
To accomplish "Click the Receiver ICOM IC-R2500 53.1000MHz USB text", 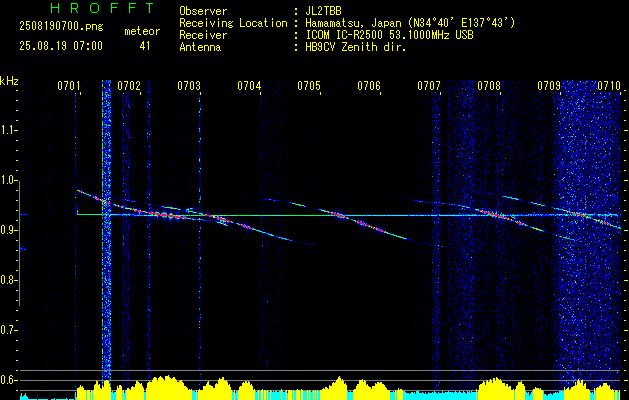I will 389,35.
